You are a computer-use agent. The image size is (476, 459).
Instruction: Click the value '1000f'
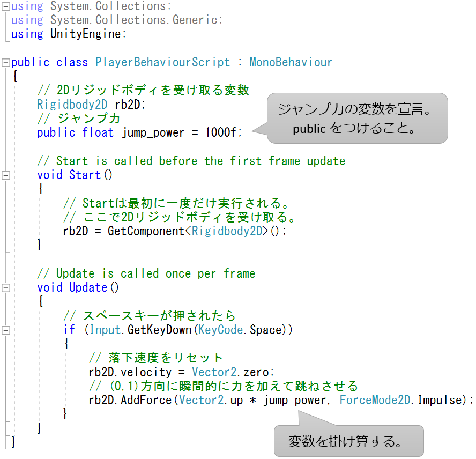[x=220, y=132]
